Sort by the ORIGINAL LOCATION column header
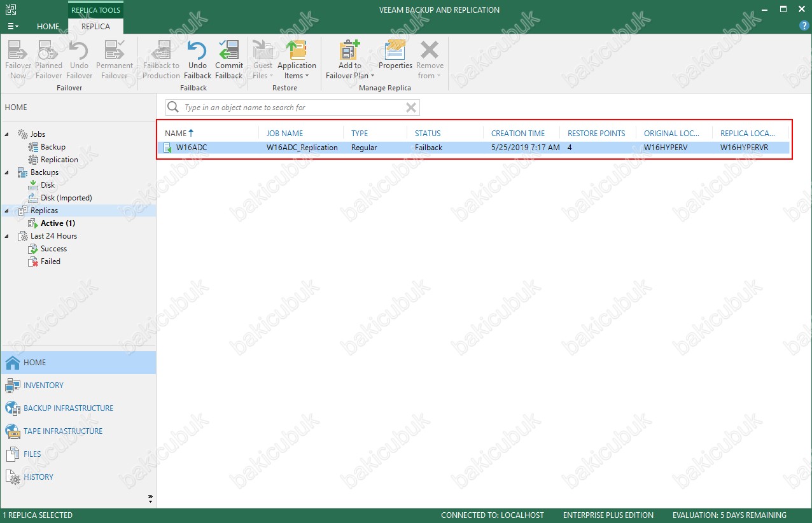 tap(671, 134)
